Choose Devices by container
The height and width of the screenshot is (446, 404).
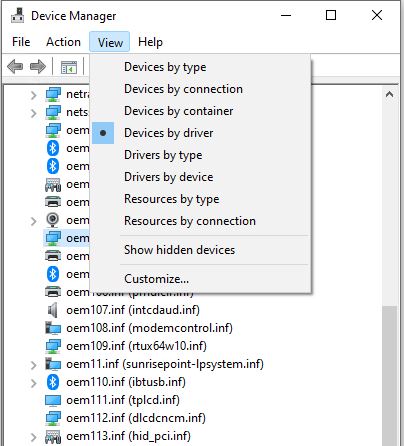[x=200, y=111]
